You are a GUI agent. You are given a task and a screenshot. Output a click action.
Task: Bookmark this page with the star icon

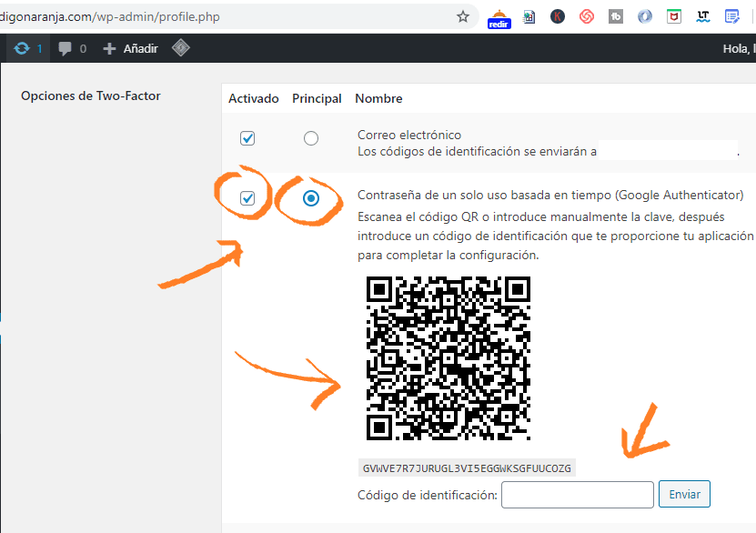click(x=463, y=17)
